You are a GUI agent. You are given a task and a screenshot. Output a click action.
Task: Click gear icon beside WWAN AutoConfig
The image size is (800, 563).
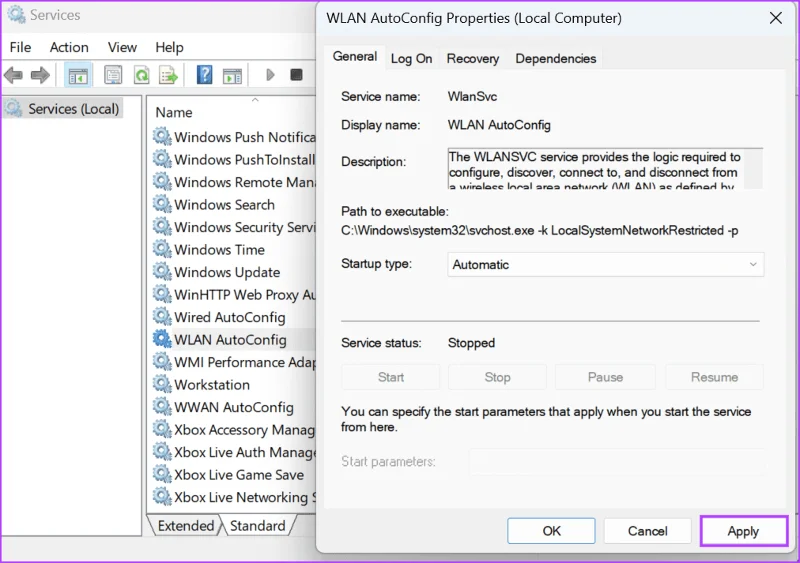tap(162, 406)
